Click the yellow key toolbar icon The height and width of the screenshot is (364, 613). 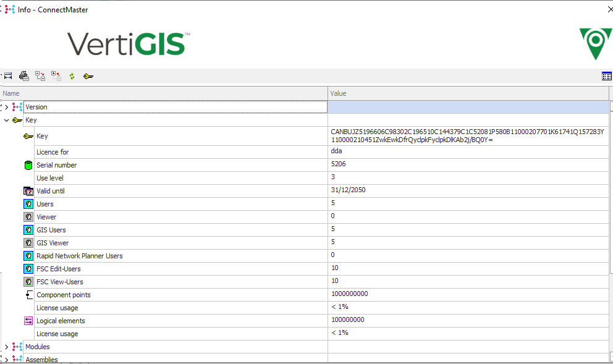88,76
